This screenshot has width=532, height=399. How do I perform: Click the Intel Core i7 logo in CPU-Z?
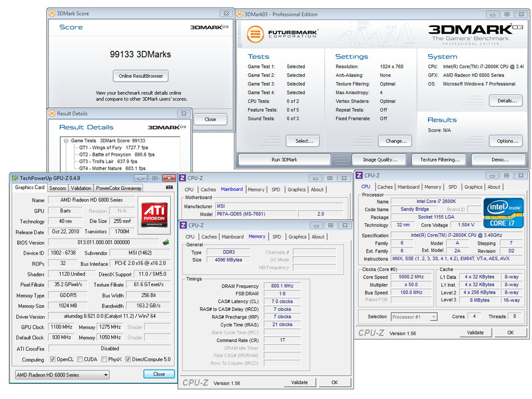tap(503, 212)
